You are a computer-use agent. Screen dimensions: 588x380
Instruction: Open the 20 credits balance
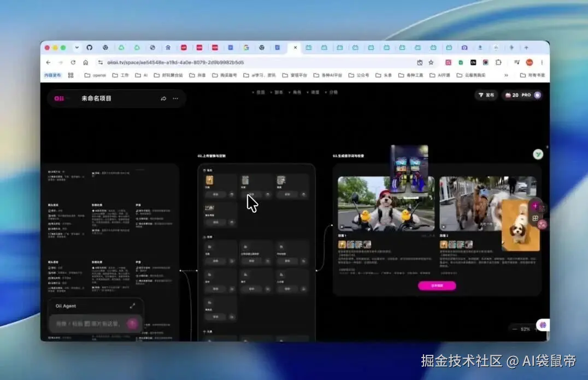coord(512,95)
